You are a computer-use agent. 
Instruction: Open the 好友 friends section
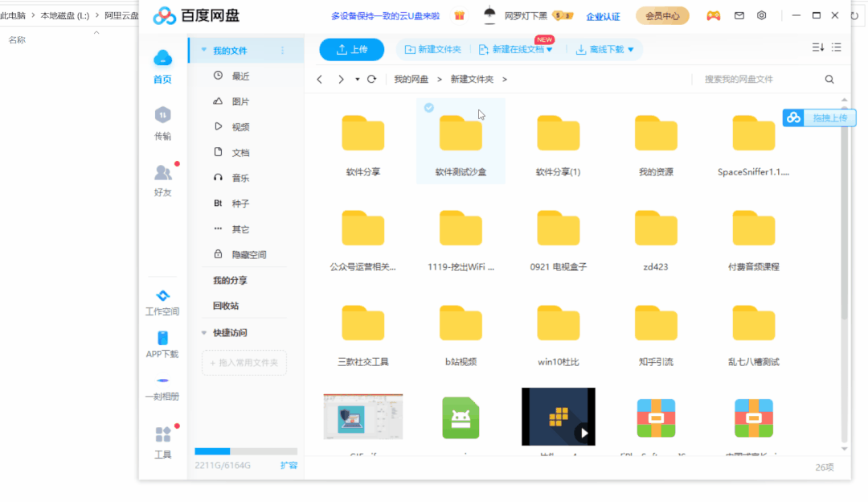pos(162,179)
